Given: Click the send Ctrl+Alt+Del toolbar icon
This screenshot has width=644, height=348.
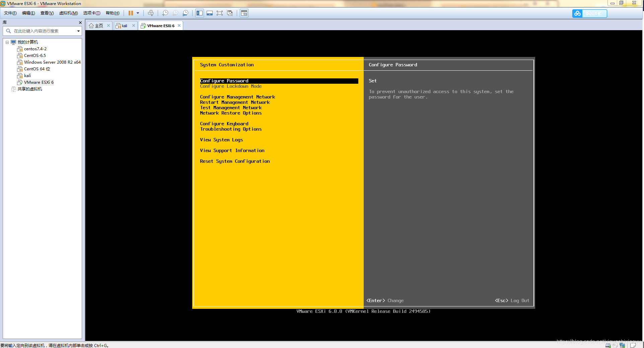Looking at the screenshot, I should (x=151, y=13).
